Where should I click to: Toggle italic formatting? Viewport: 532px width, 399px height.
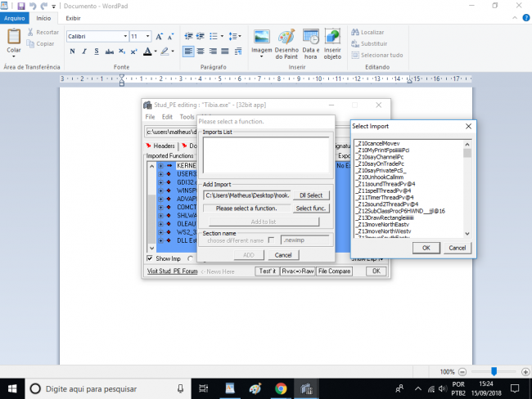84,52
